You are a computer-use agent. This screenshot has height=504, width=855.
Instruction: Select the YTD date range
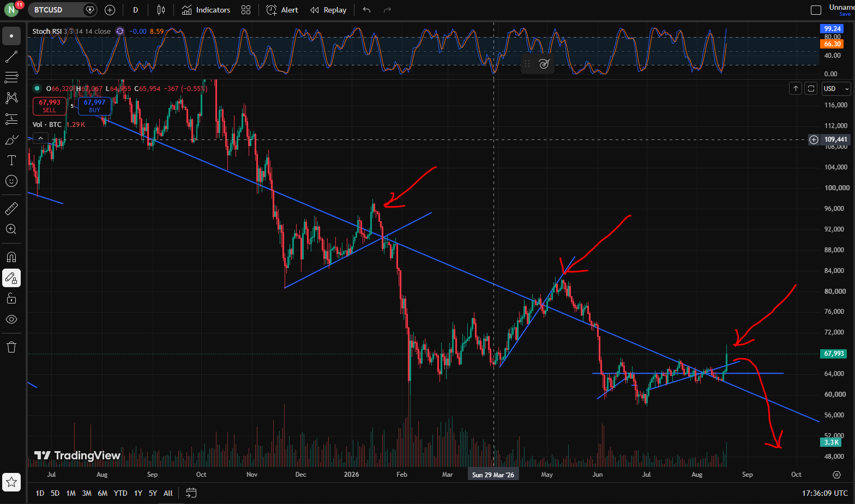tap(121, 493)
